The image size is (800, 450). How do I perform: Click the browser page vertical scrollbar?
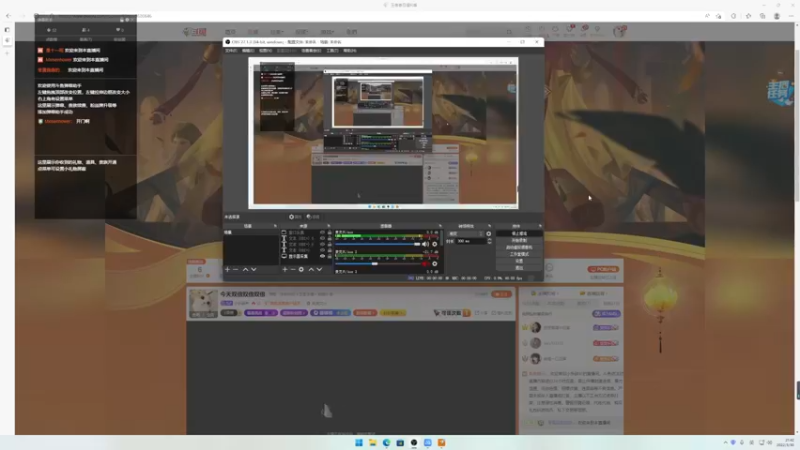click(796, 125)
